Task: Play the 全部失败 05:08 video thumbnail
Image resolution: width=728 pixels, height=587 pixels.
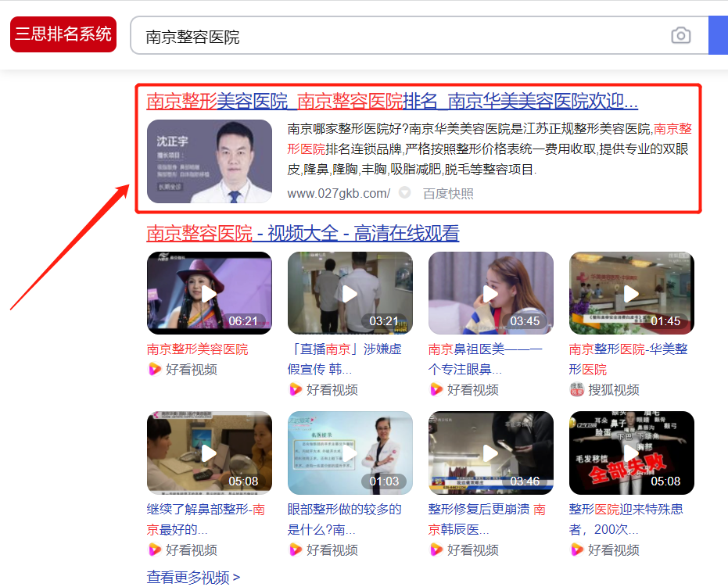Action: tap(632, 453)
